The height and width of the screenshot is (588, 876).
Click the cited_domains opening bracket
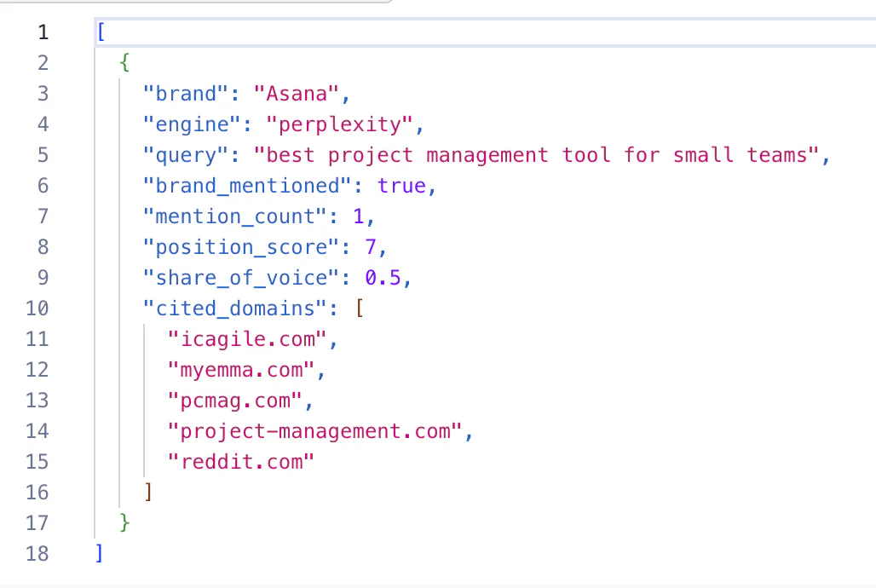(x=360, y=308)
